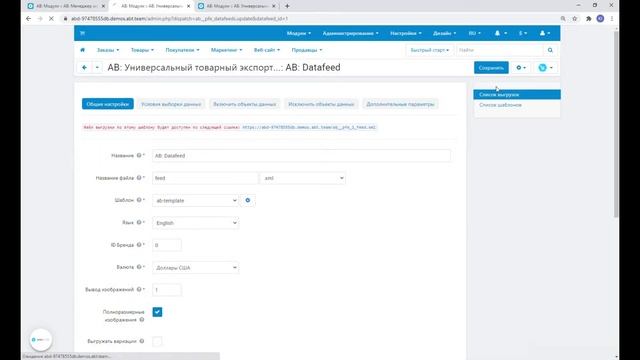Open the RU language selector
This screenshot has width=640, height=360.
(x=474, y=33)
